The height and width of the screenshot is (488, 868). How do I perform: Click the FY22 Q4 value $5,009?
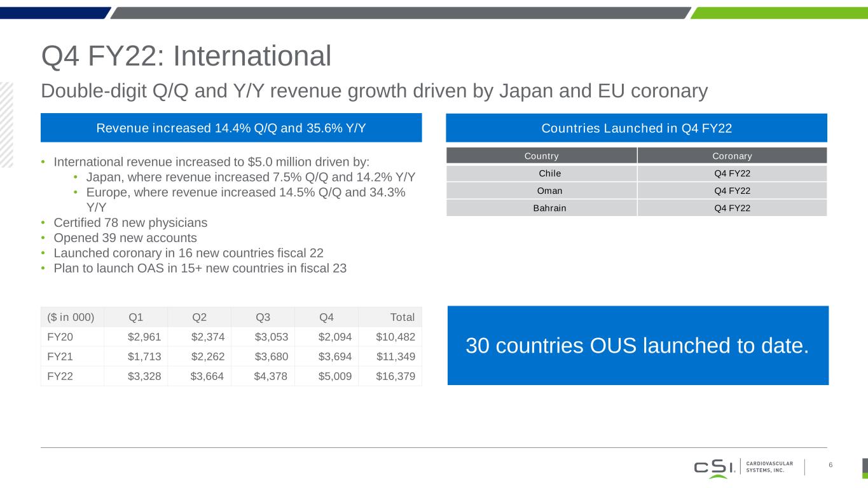[x=334, y=376]
